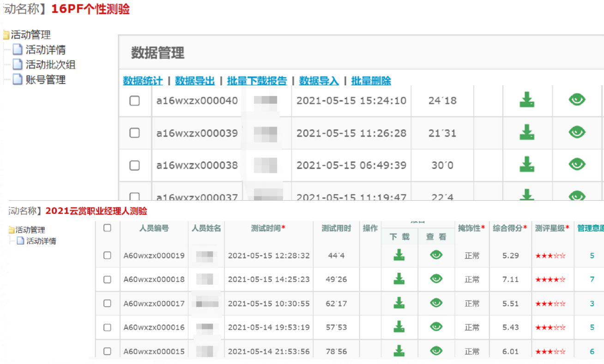
Task: Click 活动详情 page icon in 16PF tree
Action: point(18,49)
